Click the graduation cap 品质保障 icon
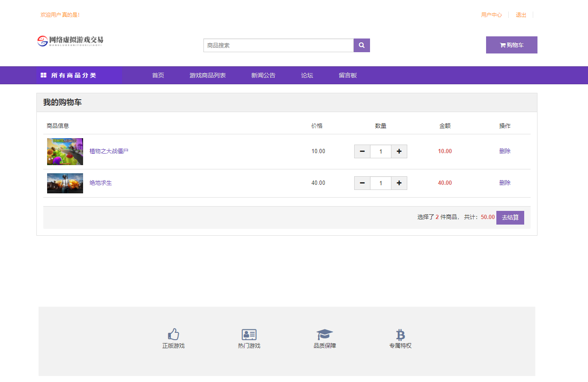The height and width of the screenshot is (382, 588). (x=325, y=334)
